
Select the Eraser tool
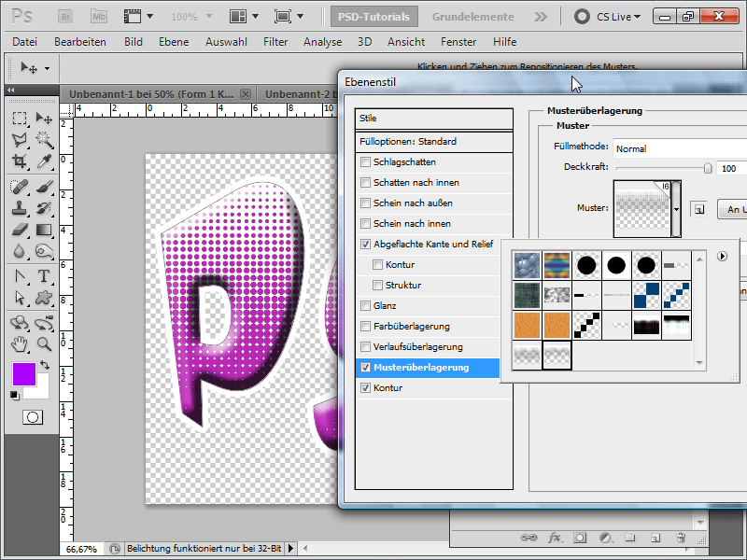pos(20,230)
